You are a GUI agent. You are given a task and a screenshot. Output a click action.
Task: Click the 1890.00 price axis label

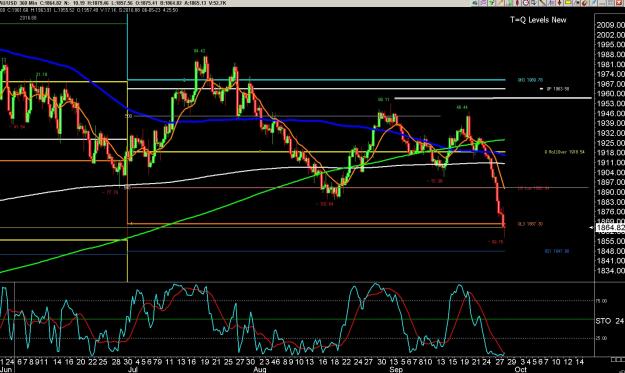(610, 192)
